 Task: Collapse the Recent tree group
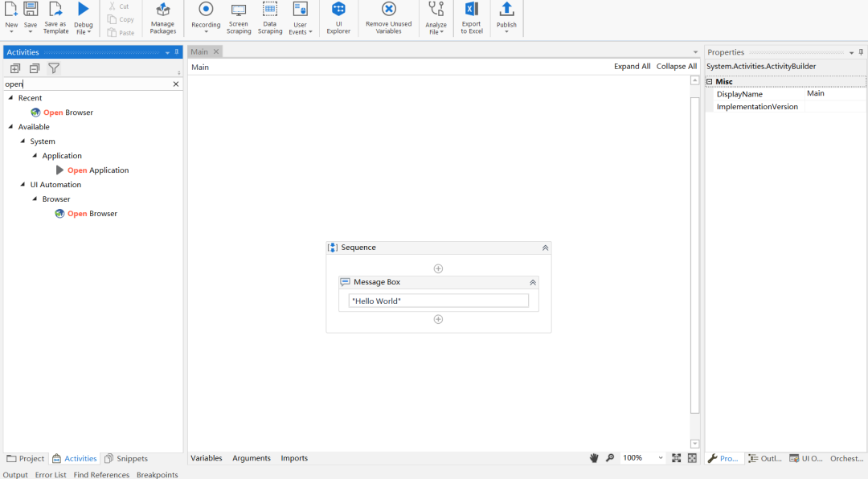(x=10, y=97)
